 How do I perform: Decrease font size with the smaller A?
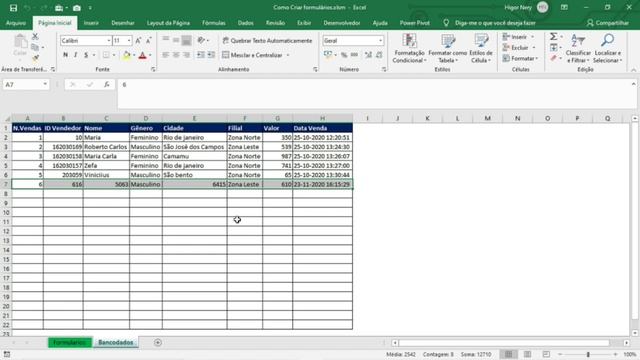[149, 40]
